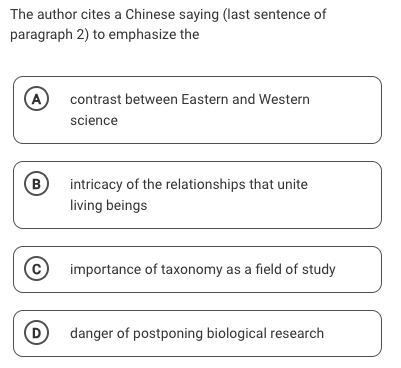The height and width of the screenshot is (368, 401).
Task: Select the circled B radio icon
Action: point(37,184)
